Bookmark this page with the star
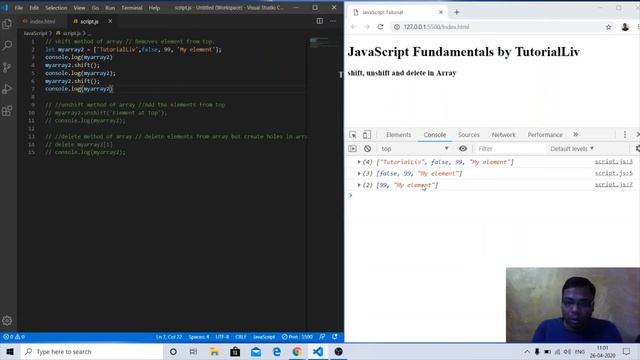The height and width of the screenshot is (360, 640). [x=609, y=27]
